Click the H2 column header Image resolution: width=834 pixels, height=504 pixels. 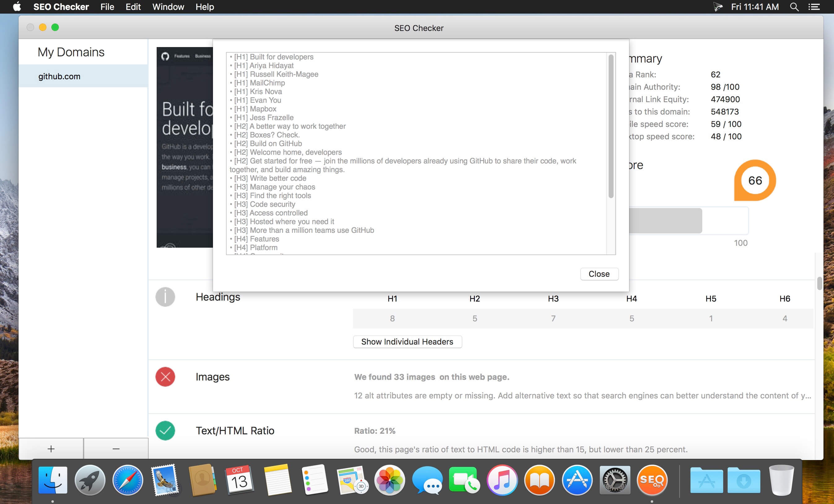(475, 298)
